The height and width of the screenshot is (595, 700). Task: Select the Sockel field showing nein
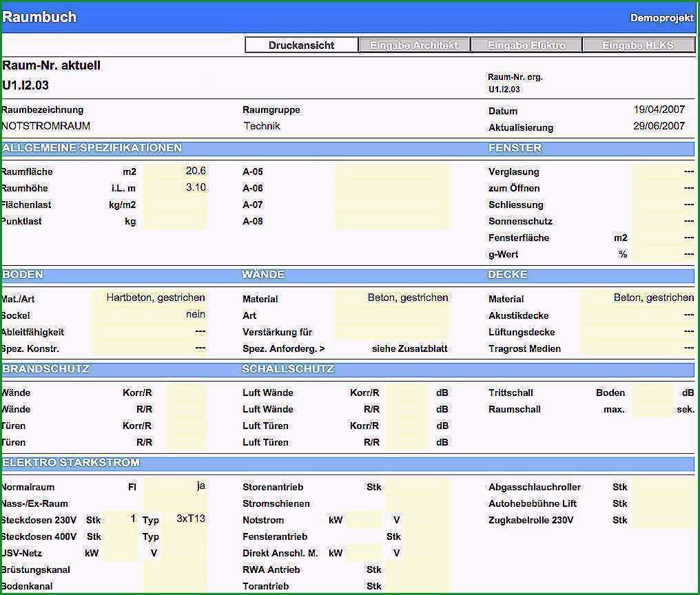point(150,315)
